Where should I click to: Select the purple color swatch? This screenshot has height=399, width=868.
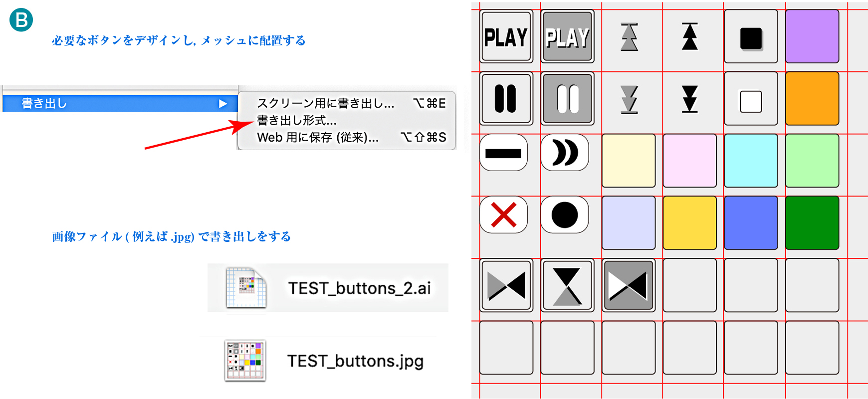(812, 36)
